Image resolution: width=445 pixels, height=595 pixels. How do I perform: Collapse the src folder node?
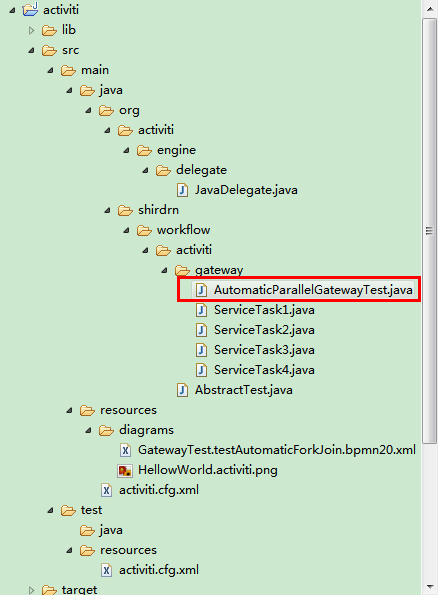pyautogui.click(x=31, y=50)
